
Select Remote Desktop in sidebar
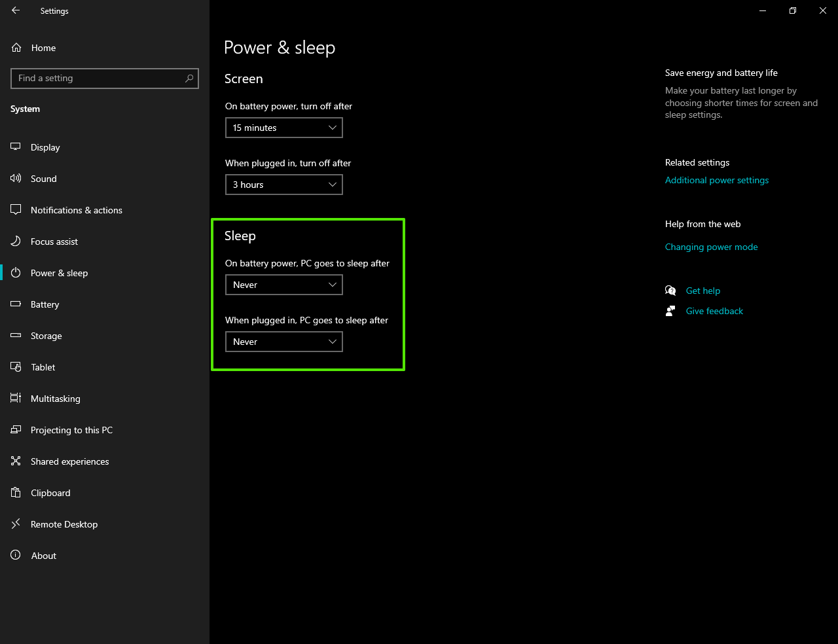coord(105,524)
